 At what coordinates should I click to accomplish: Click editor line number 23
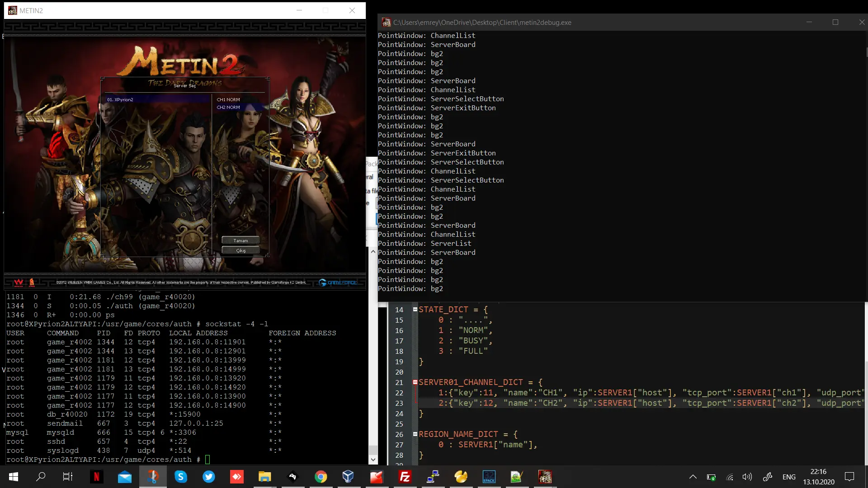coord(399,404)
